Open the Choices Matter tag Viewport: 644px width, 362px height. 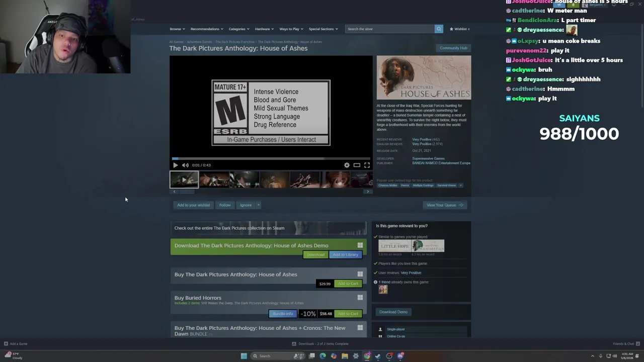click(x=387, y=186)
